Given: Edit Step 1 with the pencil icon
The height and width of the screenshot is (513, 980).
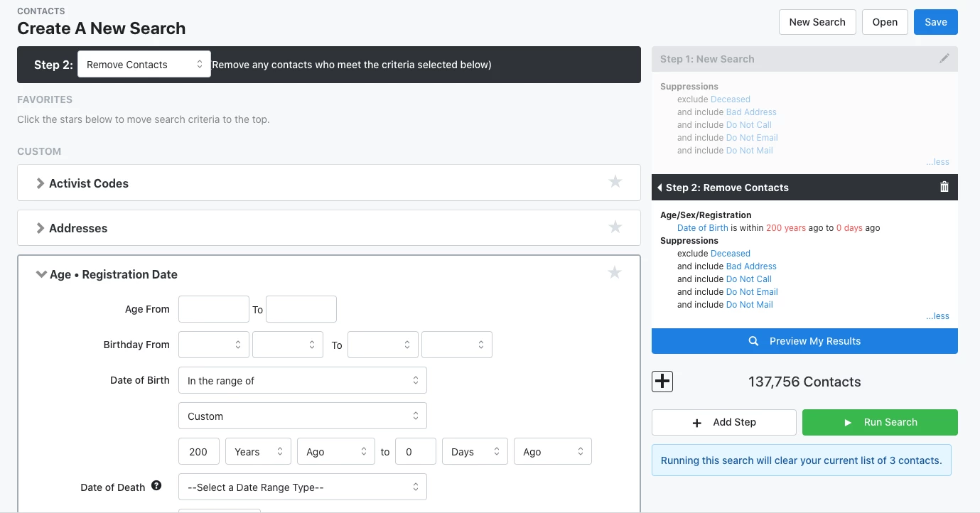Looking at the screenshot, I should pos(944,58).
